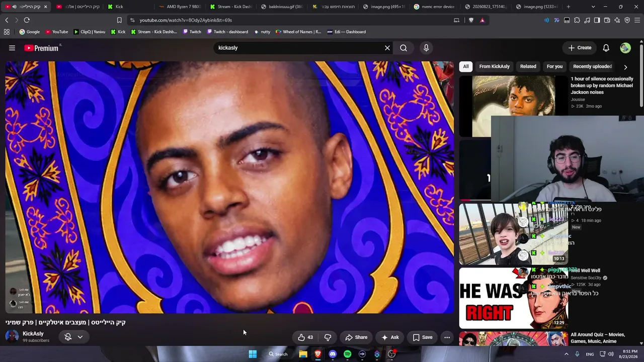Dislike the video with thumbs down

point(328,337)
